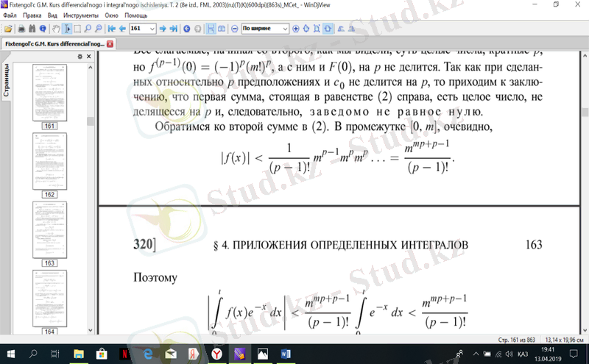This screenshot has height=364, width=589.
Task: Click thumbnail panel scroll up arrow
Action: [90, 68]
